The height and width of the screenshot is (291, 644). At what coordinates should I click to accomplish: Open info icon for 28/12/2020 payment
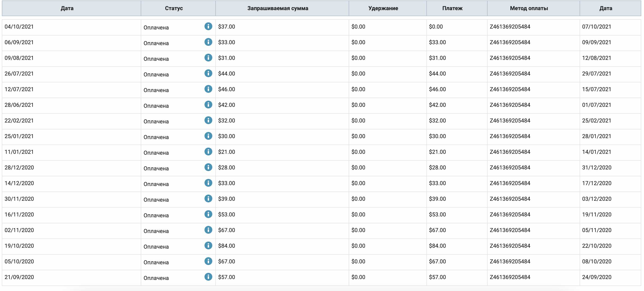pyautogui.click(x=208, y=167)
